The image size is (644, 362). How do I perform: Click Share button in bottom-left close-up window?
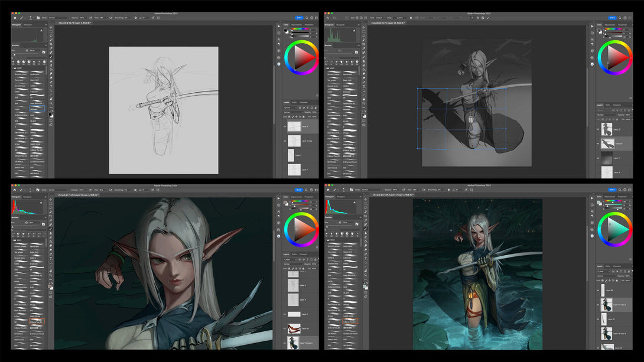pyautogui.click(x=299, y=190)
